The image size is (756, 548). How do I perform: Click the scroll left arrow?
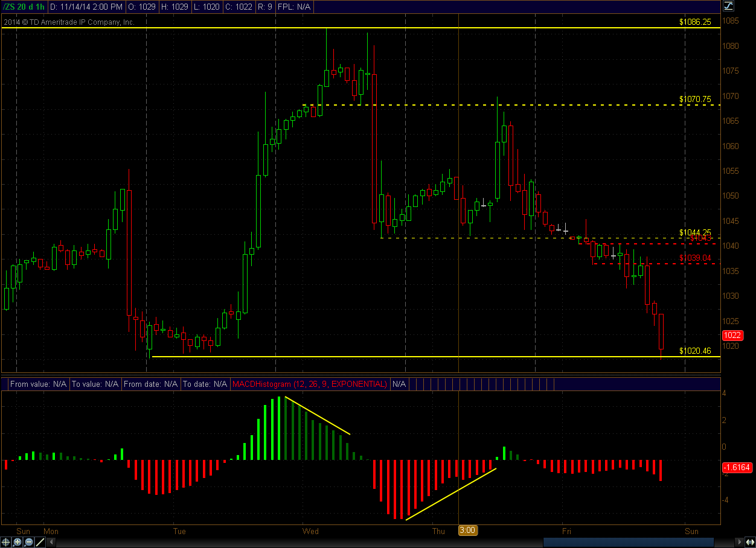(51, 542)
